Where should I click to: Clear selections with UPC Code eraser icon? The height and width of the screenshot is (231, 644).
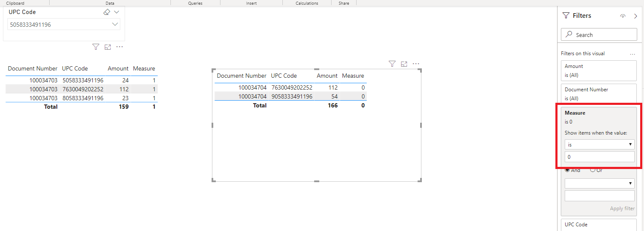[x=107, y=12]
